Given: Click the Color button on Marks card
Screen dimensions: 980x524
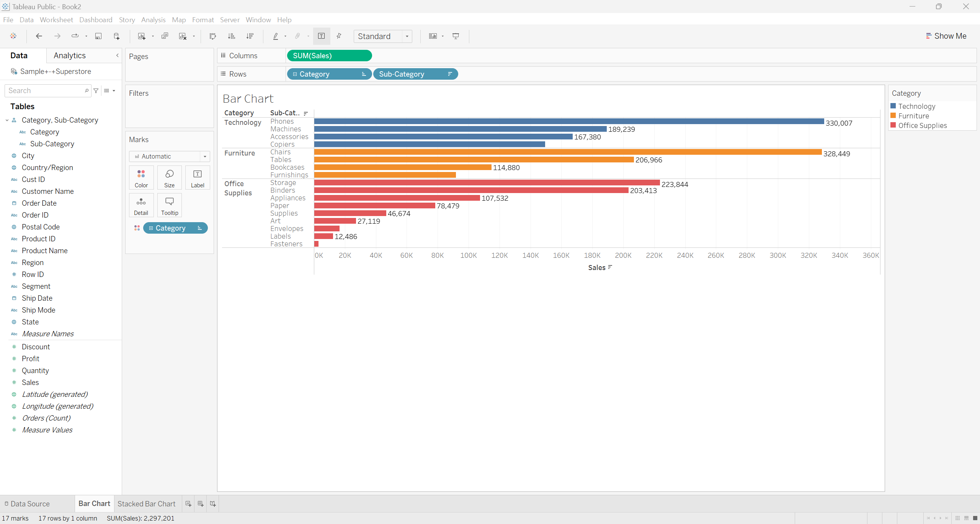Looking at the screenshot, I should pos(141,178).
